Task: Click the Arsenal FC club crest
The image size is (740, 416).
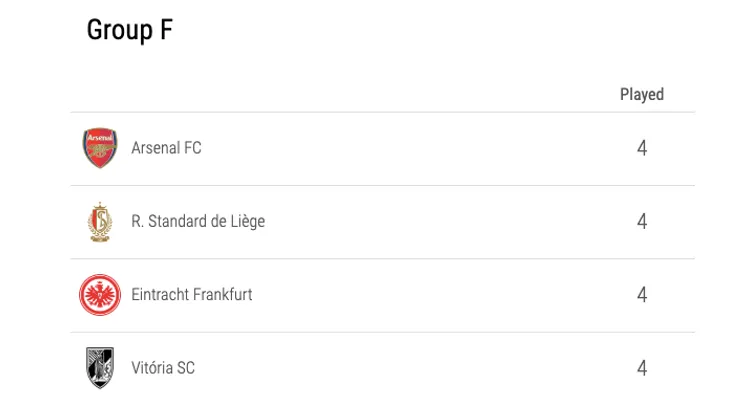Action: [100, 148]
